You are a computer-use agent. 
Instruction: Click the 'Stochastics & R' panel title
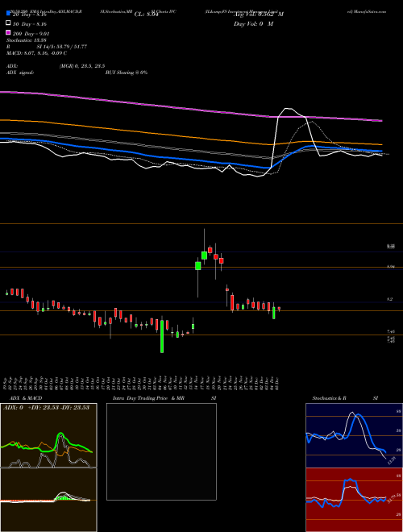(329, 398)
